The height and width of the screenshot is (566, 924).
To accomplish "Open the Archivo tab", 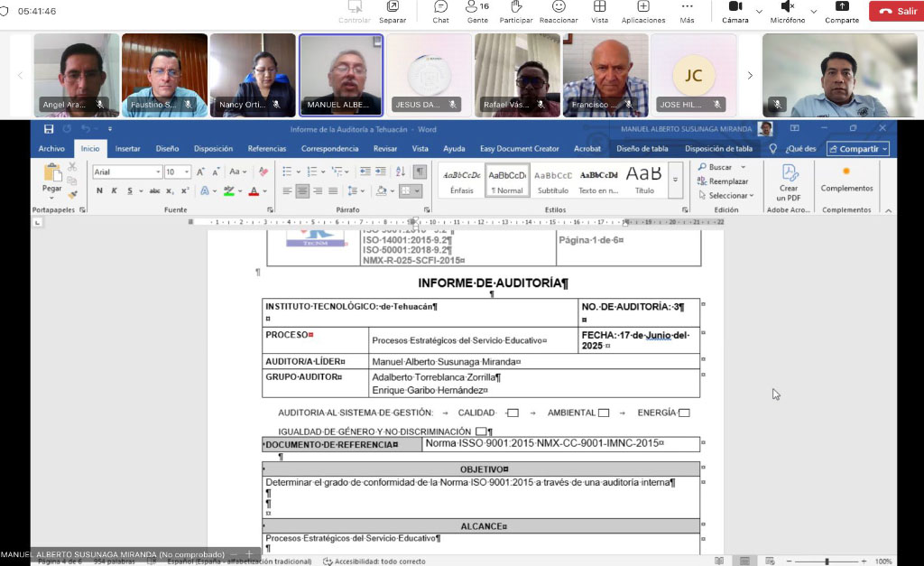I will pyautogui.click(x=51, y=149).
